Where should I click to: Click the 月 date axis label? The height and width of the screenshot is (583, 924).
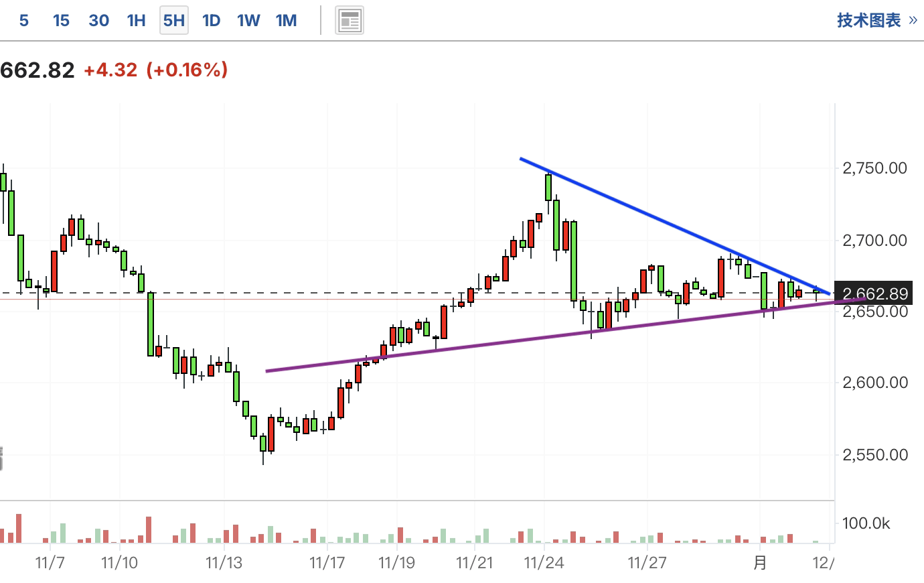[760, 562]
